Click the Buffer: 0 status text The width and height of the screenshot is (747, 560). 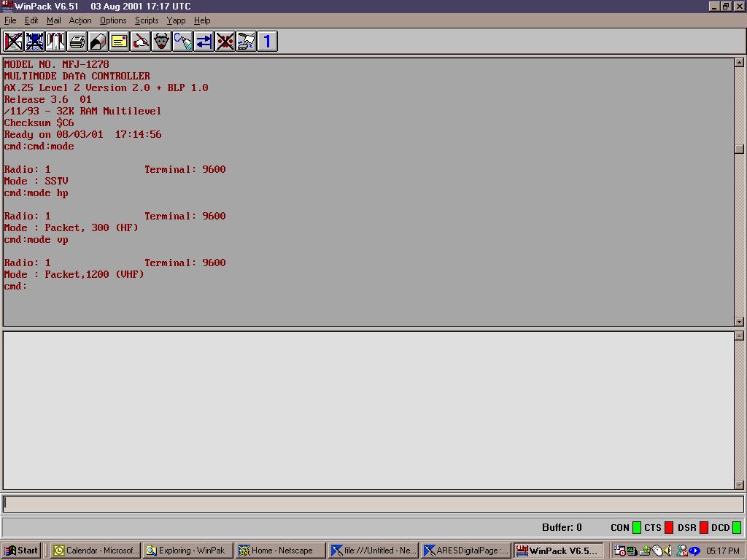pos(562,527)
